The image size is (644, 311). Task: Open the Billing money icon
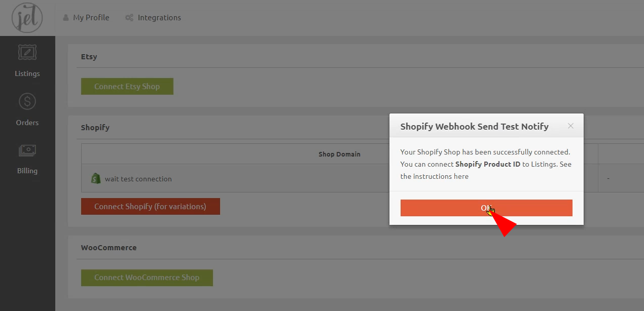(27, 150)
